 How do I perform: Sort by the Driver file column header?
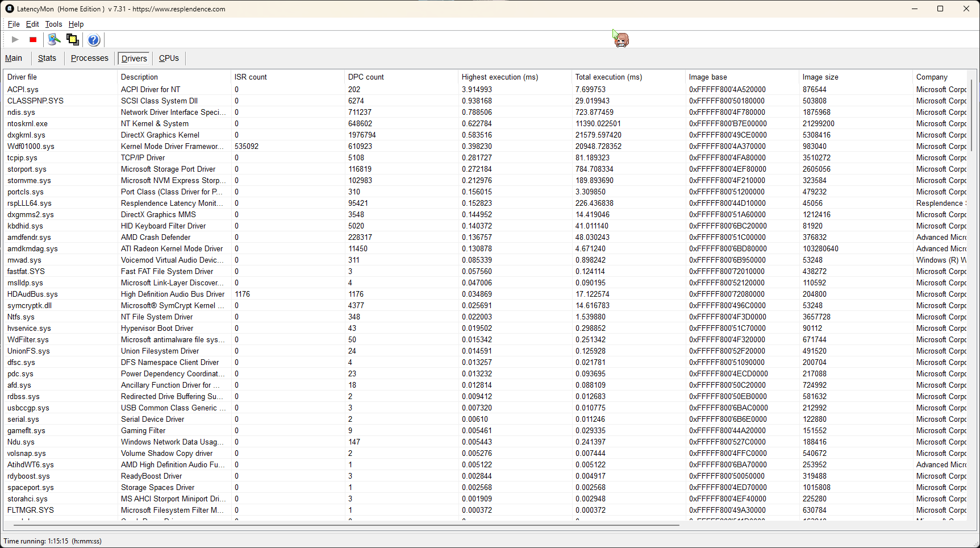(61, 77)
